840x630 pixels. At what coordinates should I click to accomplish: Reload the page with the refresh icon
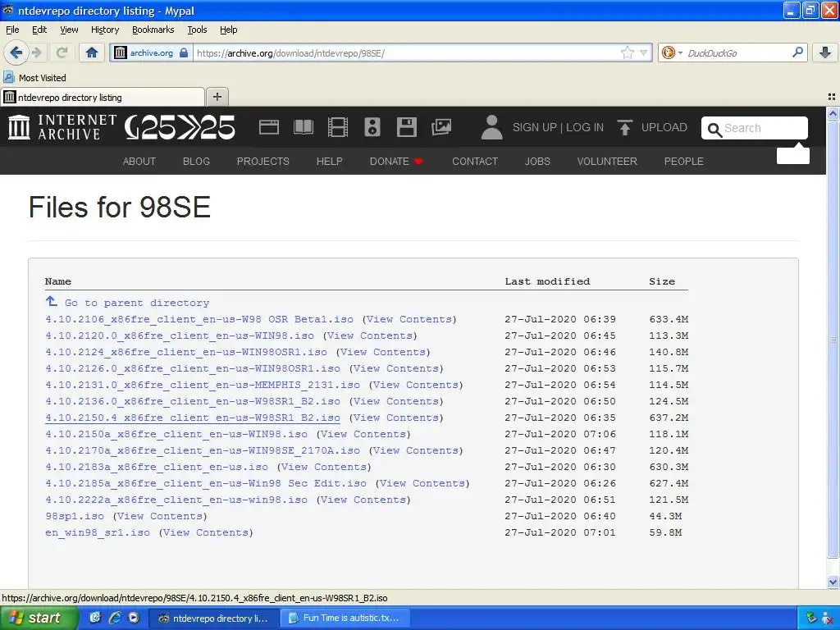click(62, 52)
